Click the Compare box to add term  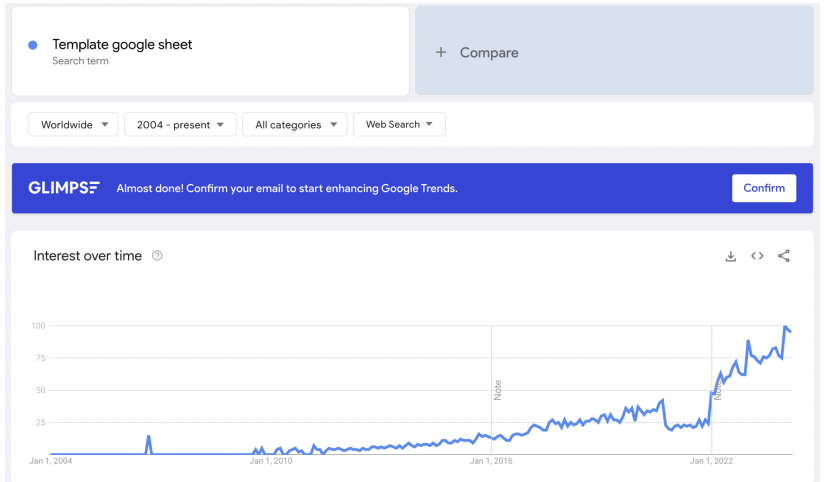click(613, 52)
